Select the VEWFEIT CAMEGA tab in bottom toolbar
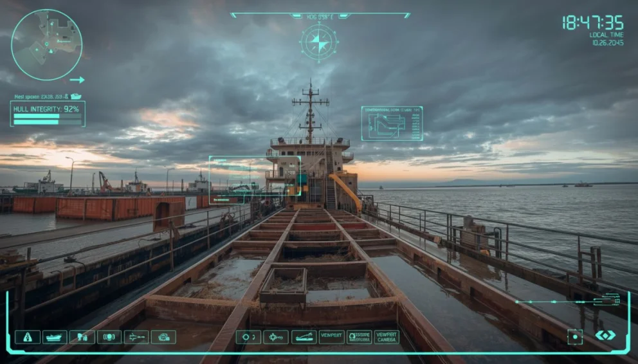 [x=387, y=337]
